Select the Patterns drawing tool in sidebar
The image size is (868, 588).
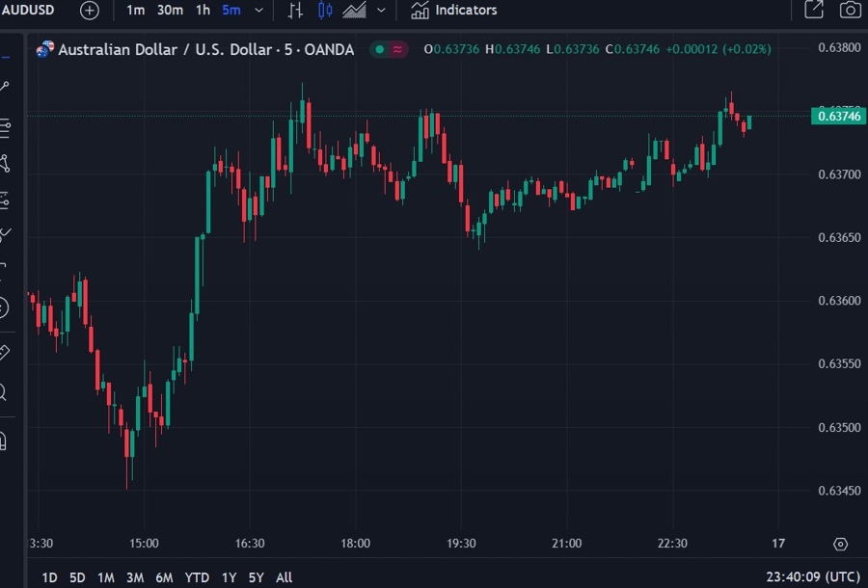pos(5,164)
